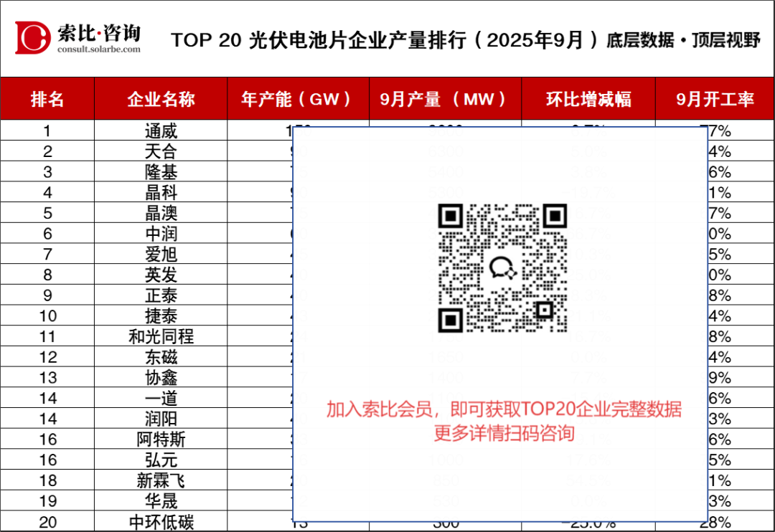The height and width of the screenshot is (532, 775).
Task: Click the red Solarbe logo icon
Action: coord(33,37)
